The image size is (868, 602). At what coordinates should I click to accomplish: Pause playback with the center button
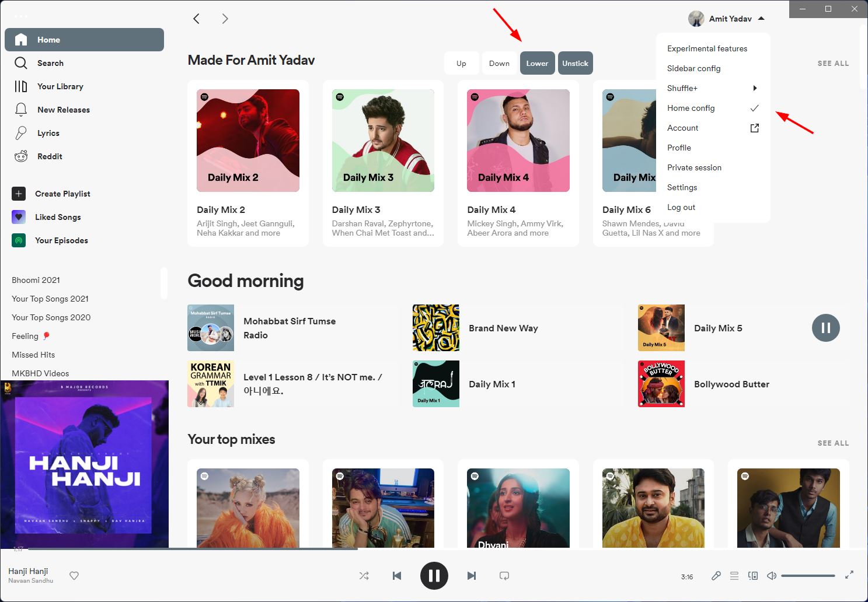434,576
